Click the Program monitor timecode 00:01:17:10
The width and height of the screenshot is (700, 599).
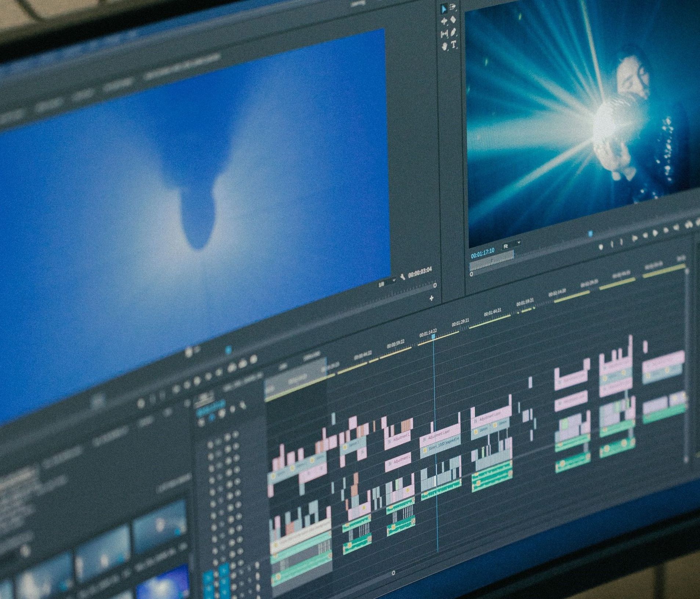pos(482,253)
